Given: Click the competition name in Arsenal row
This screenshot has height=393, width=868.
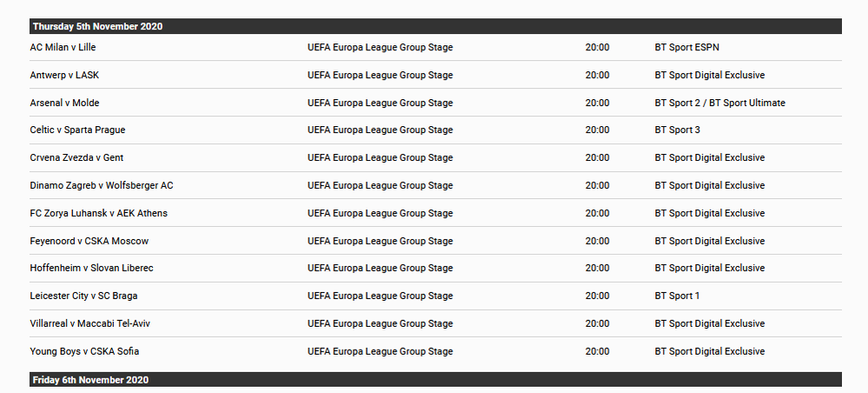Looking at the screenshot, I should pos(380,103).
